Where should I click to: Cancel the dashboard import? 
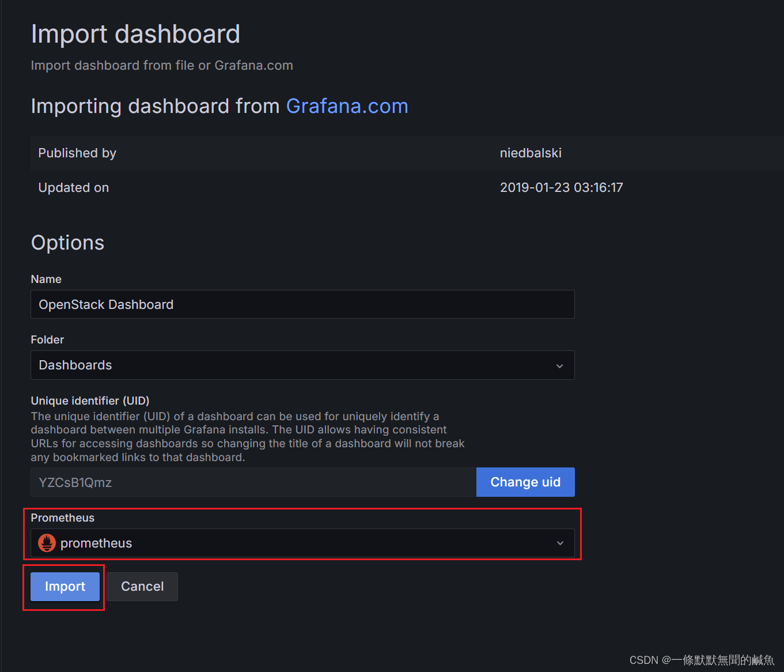pyautogui.click(x=142, y=587)
